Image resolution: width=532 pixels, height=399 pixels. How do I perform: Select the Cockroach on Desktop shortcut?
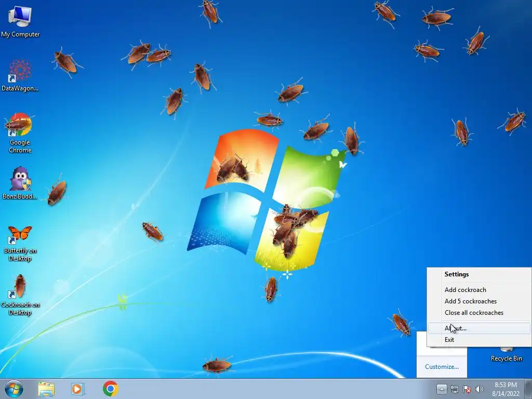point(20,295)
